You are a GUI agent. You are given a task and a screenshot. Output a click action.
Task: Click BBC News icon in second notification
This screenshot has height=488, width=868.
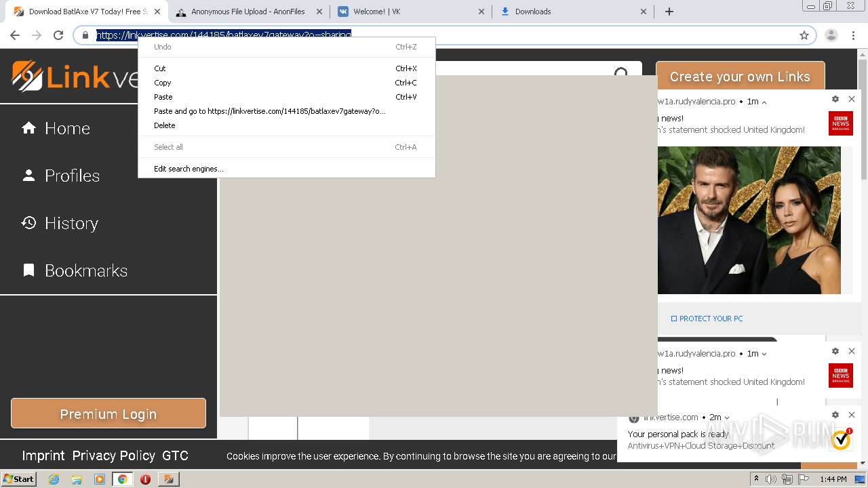[841, 375]
